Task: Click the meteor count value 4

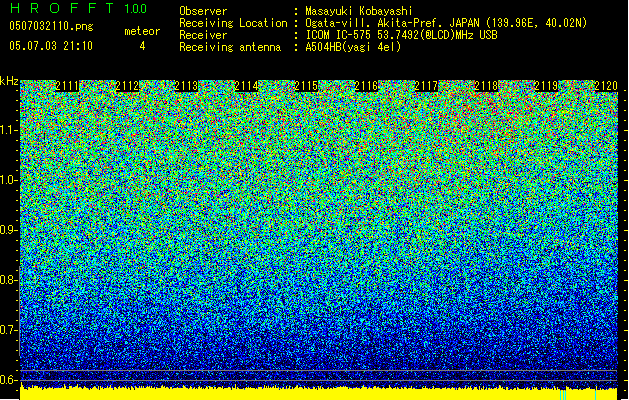Action: [142, 46]
